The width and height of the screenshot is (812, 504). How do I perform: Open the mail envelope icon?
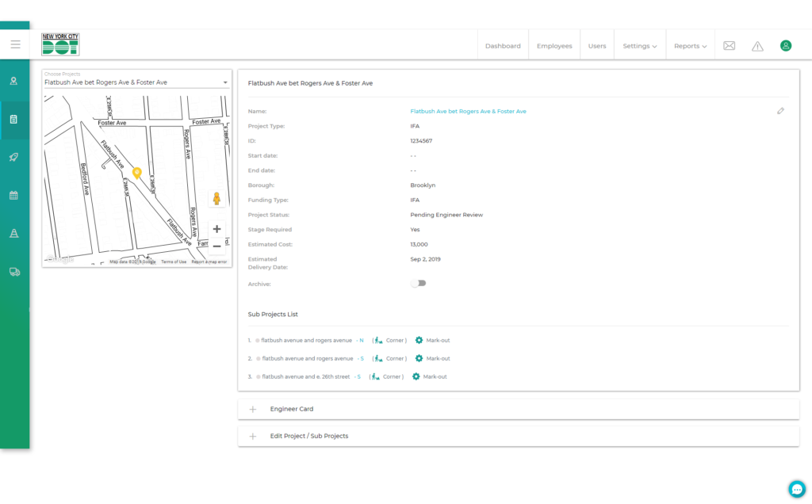click(x=729, y=46)
